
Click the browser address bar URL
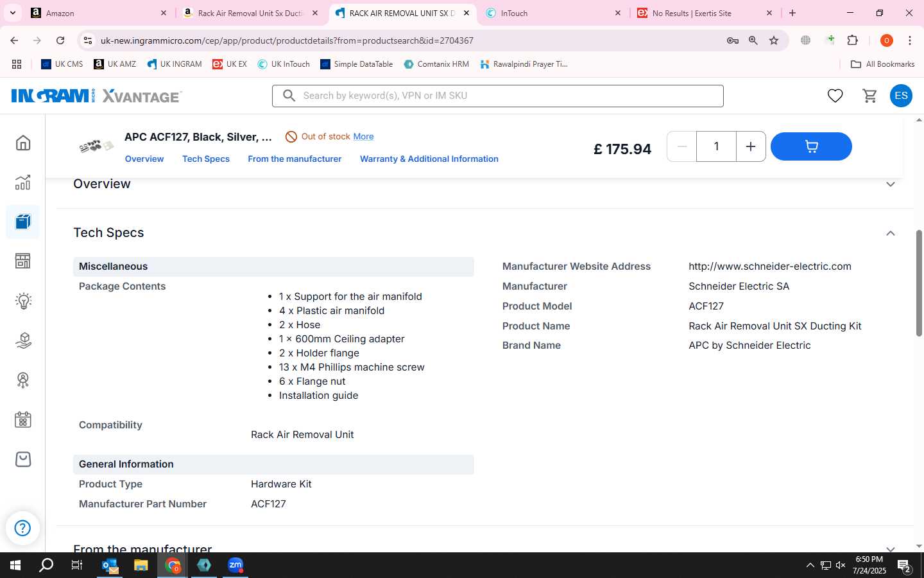click(x=287, y=40)
